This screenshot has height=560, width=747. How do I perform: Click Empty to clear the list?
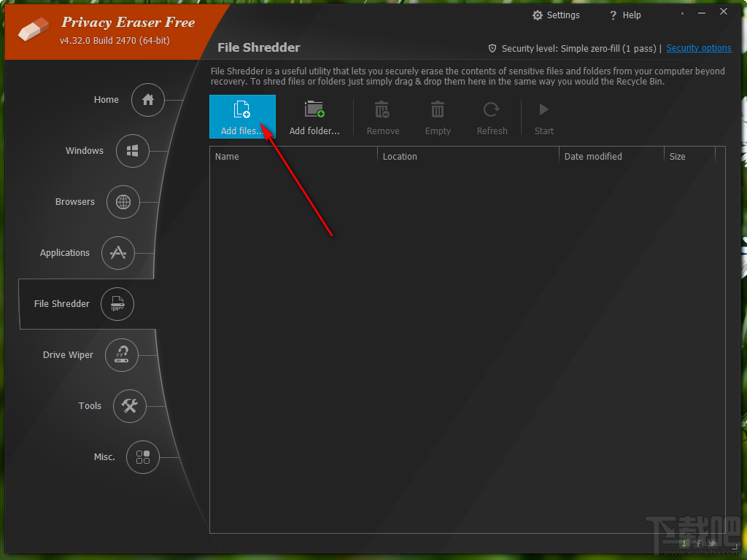click(x=437, y=116)
